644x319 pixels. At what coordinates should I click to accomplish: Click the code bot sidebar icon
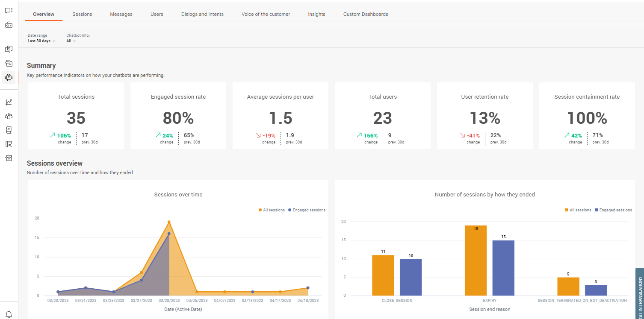[9, 25]
